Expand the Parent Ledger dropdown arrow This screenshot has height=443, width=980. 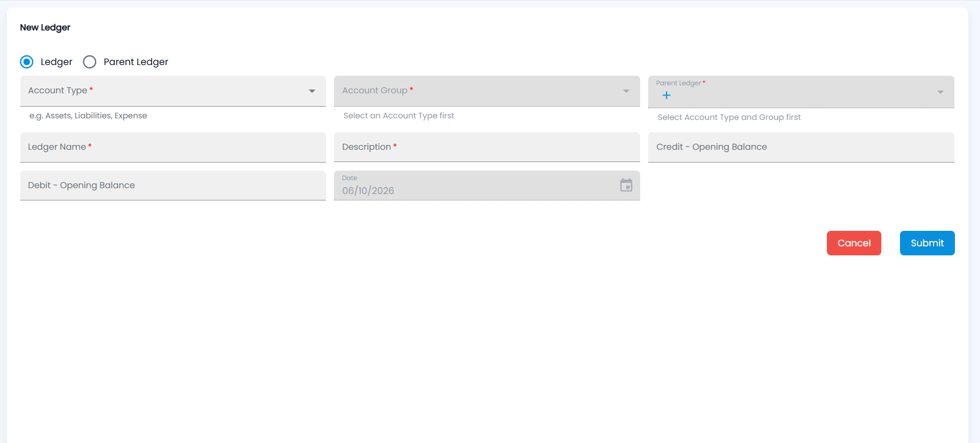(x=941, y=92)
